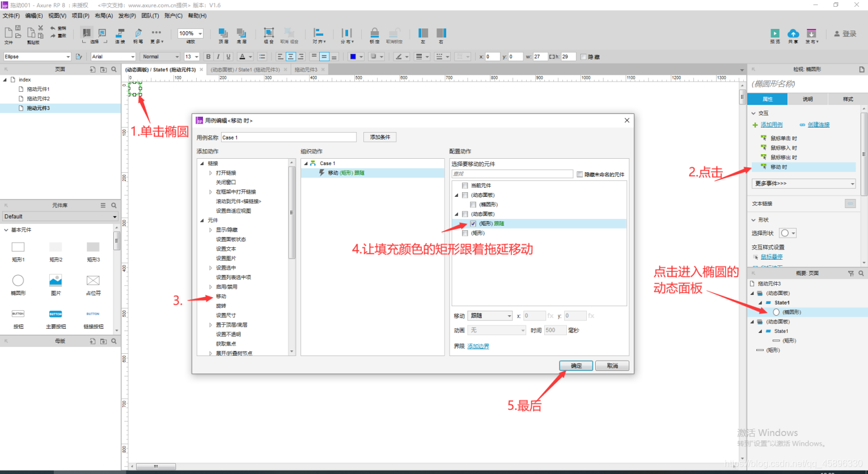Send to back with 底层 icon
The height and width of the screenshot is (474, 868).
coord(242,33)
